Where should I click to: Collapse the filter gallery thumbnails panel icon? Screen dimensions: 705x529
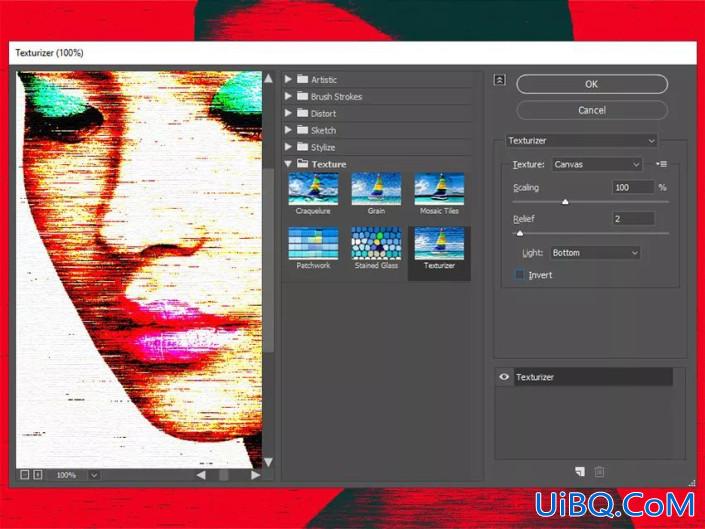coord(500,80)
